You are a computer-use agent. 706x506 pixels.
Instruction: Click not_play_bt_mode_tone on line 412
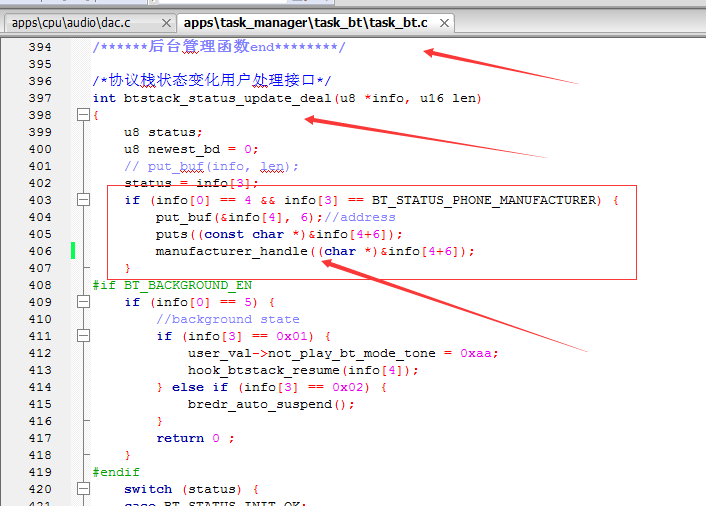pos(352,353)
